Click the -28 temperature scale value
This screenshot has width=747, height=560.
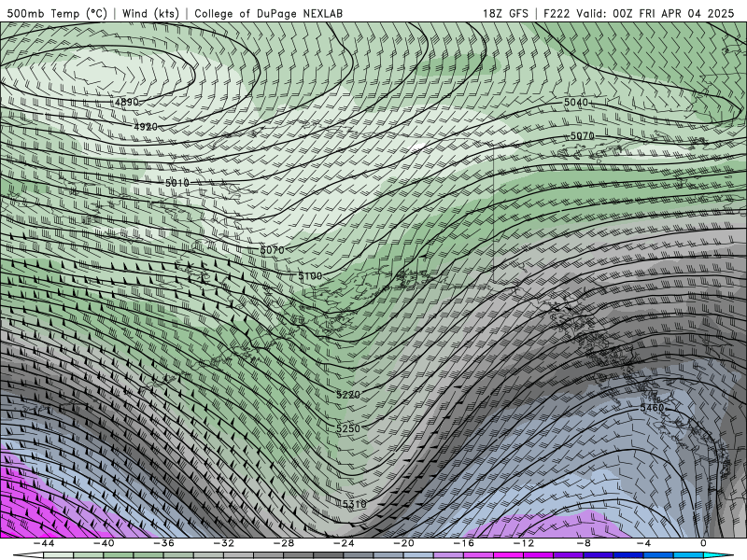click(x=284, y=543)
